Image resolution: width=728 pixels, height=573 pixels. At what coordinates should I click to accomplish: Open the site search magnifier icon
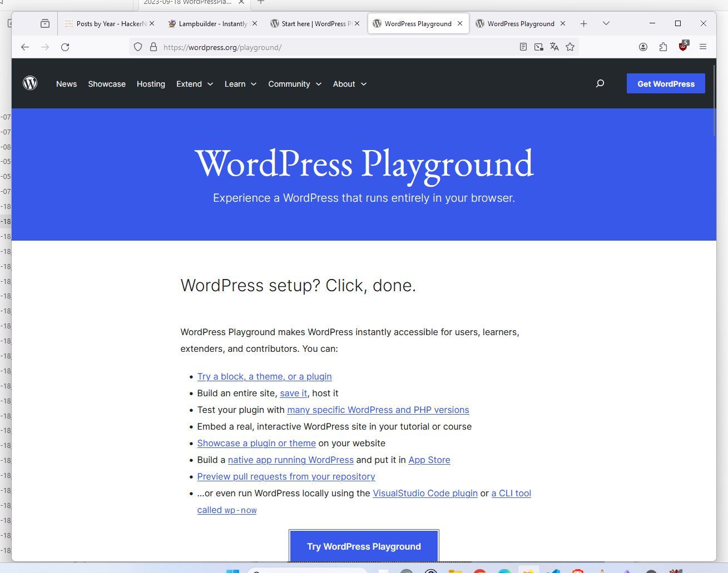(x=600, y=83)
